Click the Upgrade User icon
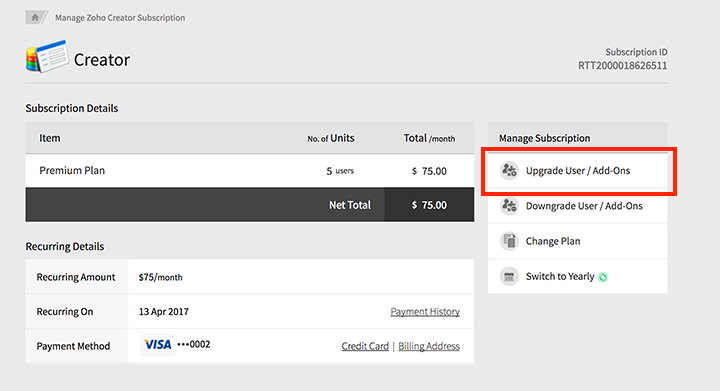Image resolution: width=720 pixels, height=391 pixels. point(509,170)
